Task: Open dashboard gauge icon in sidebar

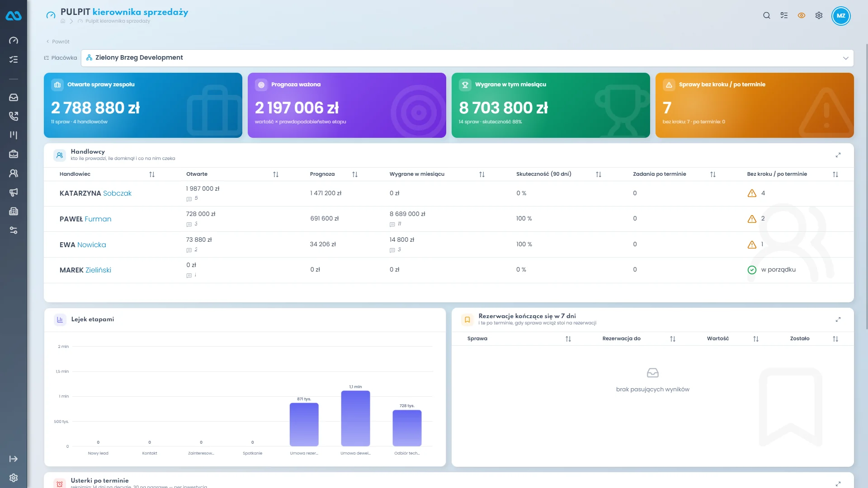Action: [14, 40]
